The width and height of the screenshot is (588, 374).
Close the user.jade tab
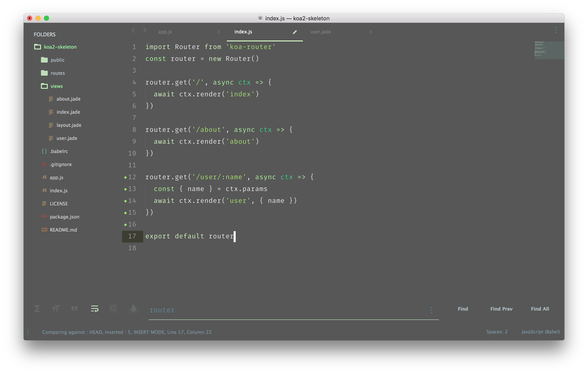point(371,32)
